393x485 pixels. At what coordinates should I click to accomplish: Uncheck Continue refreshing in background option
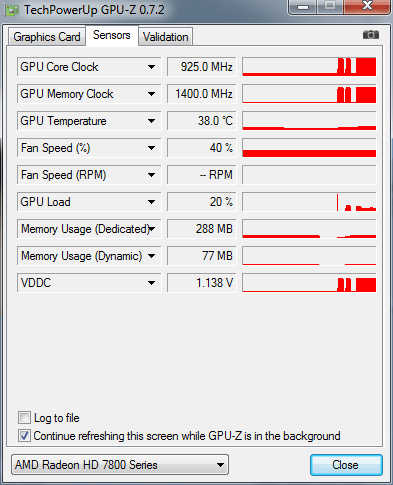click(24, 436)
